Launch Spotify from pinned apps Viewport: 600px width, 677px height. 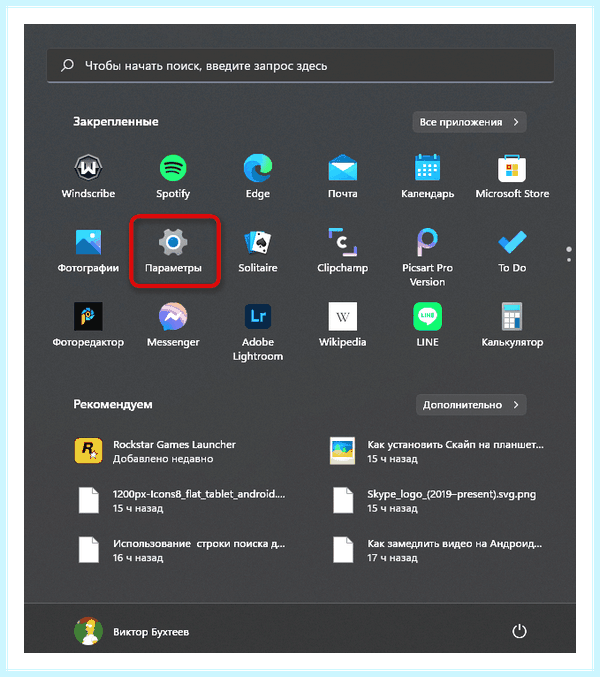173,176
